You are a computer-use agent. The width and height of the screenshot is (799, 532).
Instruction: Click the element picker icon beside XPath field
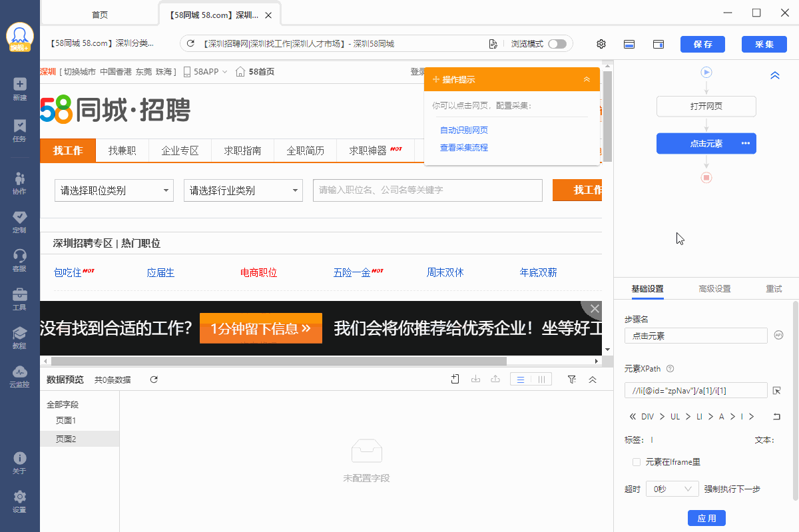click(776, 390)
